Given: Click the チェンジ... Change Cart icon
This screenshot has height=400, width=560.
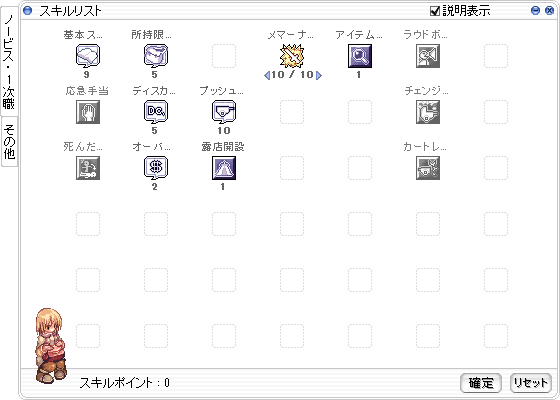Looking at the screenshot, I should click(428, 112).
